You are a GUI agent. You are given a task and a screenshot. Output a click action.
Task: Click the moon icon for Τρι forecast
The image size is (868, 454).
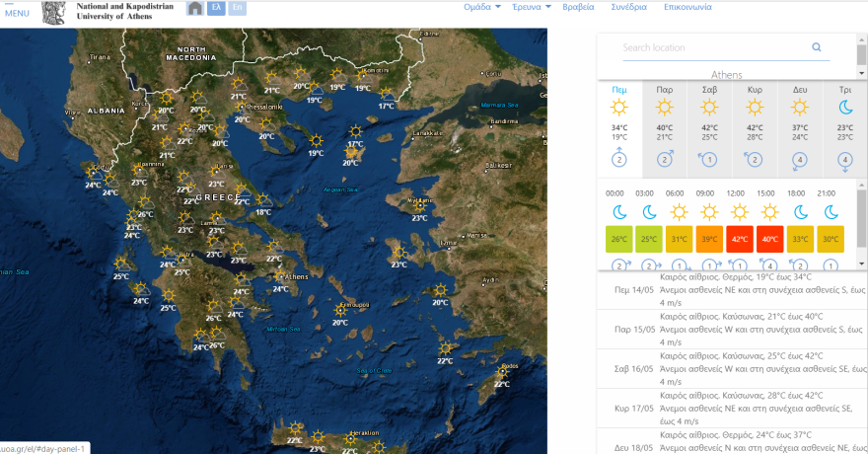click(845, 108)
